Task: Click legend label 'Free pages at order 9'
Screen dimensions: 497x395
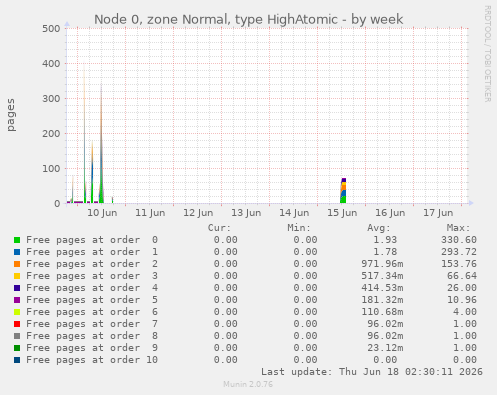Action: [x=92, y=348]
